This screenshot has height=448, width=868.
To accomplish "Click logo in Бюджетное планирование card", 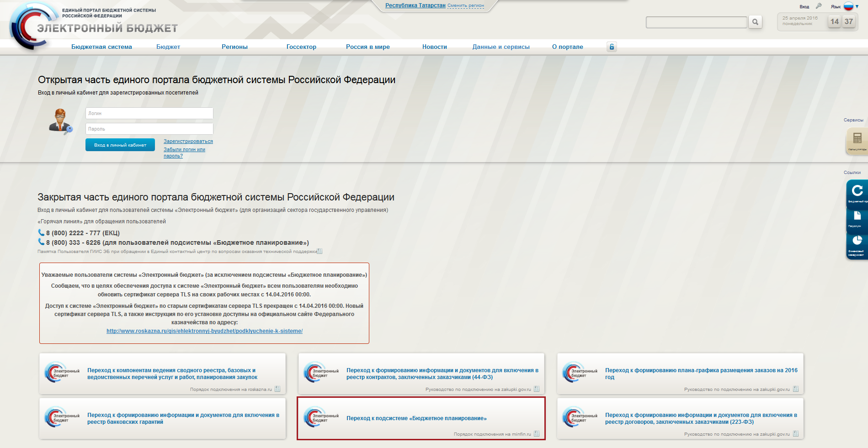I will coord(321,417).
